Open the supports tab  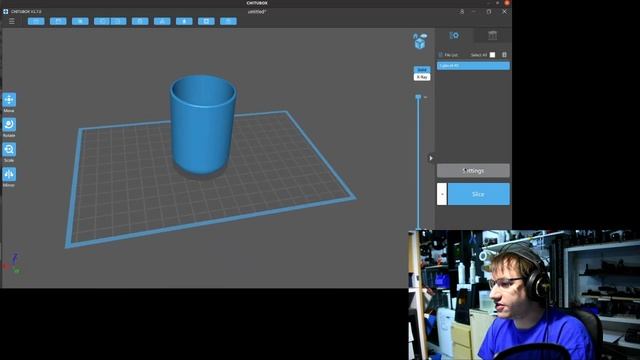click(492, 36)
